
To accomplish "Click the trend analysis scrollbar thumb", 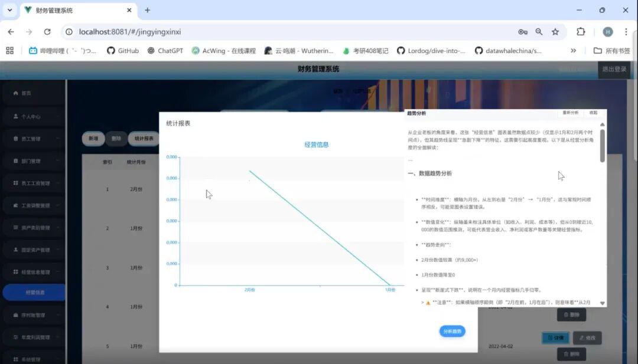I will 602,145.
